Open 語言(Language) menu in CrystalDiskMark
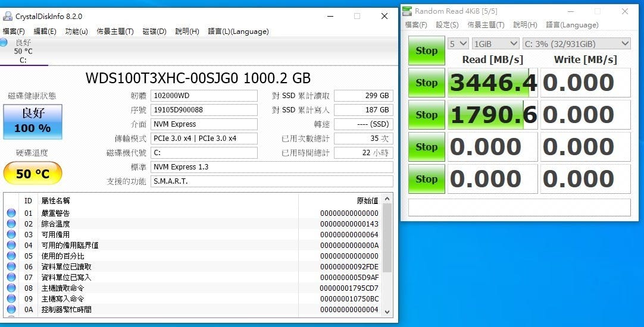Screen dimensions: 644x327 tap(572, 25)
